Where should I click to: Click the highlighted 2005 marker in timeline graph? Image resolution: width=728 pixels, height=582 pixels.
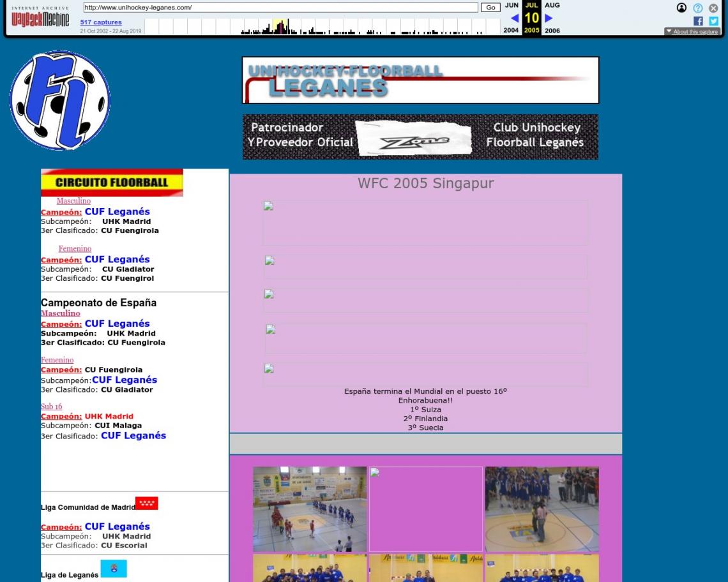(280, 26)
